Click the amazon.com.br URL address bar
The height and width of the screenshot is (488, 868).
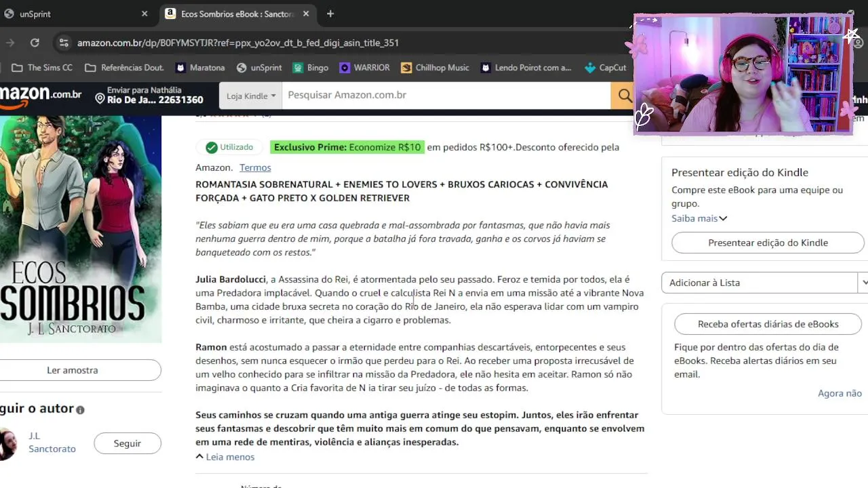(x=237, y=43)
